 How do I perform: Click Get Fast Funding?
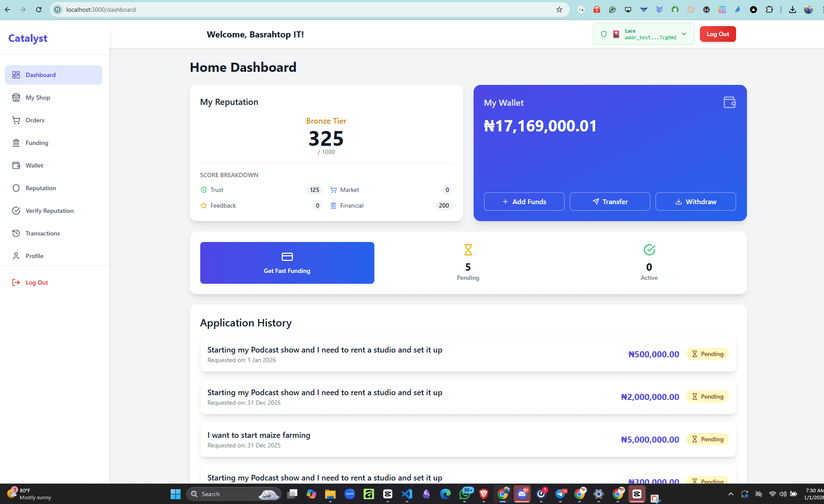coord(286,262)
